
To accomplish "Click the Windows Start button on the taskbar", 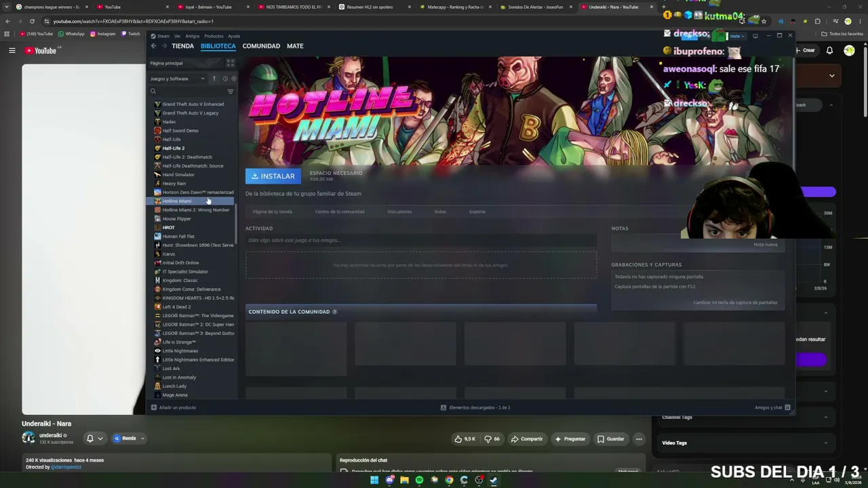I will 374,481.
